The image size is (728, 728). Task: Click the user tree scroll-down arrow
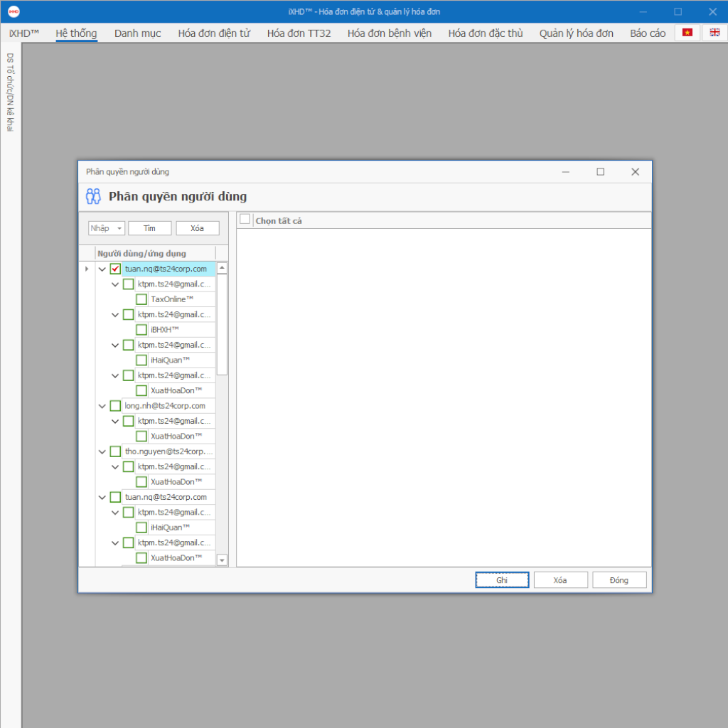click(222, 560)
